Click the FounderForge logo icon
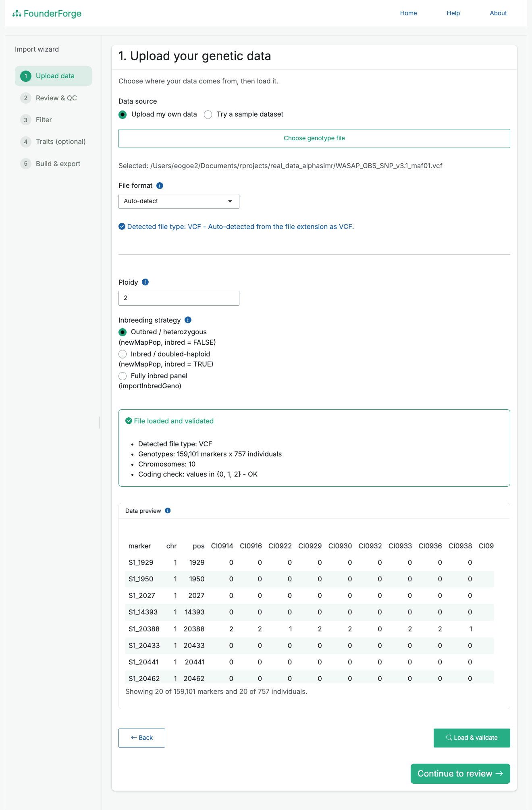 coord(17,14)
